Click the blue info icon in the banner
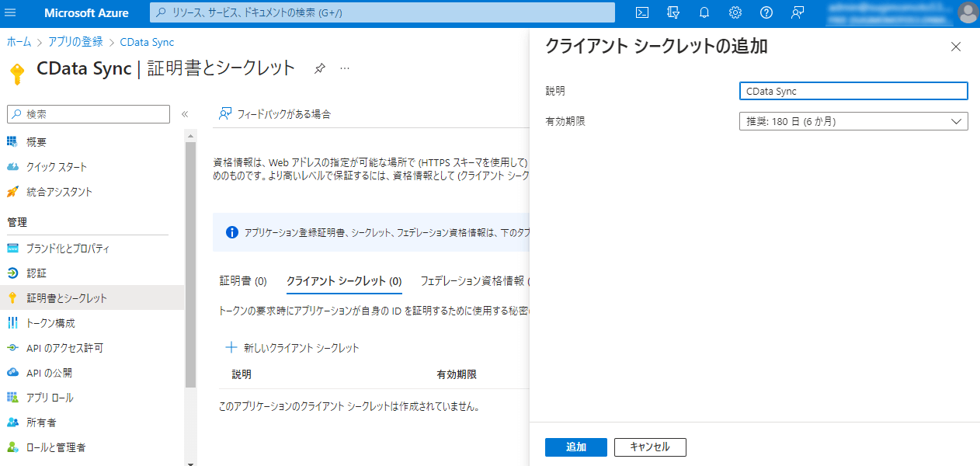This screenshot has height=466, width=980. point(231,232)
